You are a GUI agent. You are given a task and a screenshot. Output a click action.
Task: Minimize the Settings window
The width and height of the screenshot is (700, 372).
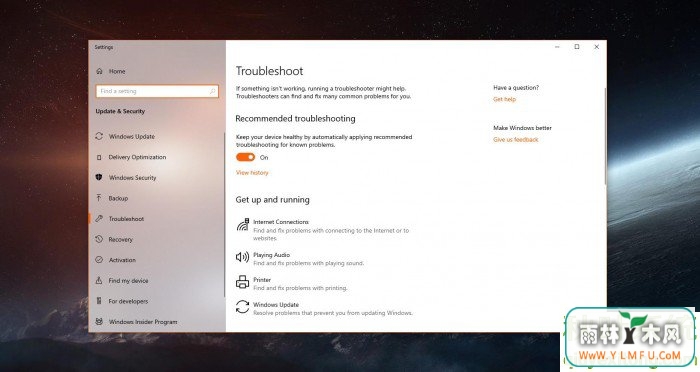[x=557, y=46]
